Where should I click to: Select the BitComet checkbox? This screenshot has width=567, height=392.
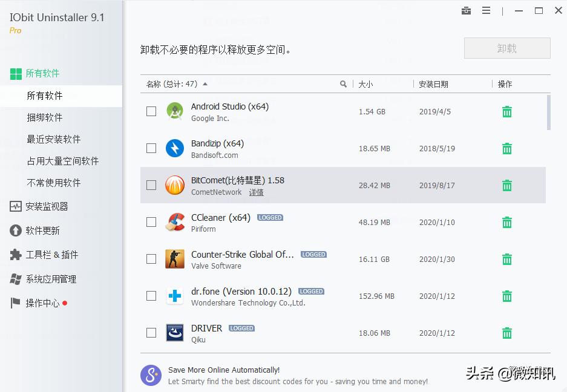(x=151, y=185)
